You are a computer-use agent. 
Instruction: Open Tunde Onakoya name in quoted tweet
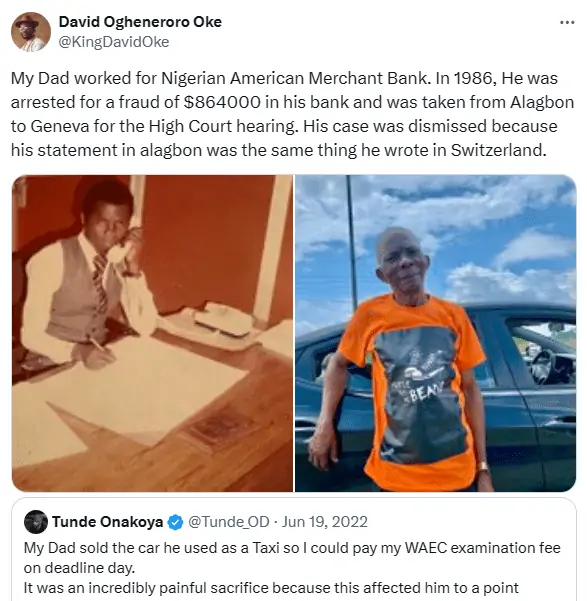pyautogui.click(x=107, y=522)
